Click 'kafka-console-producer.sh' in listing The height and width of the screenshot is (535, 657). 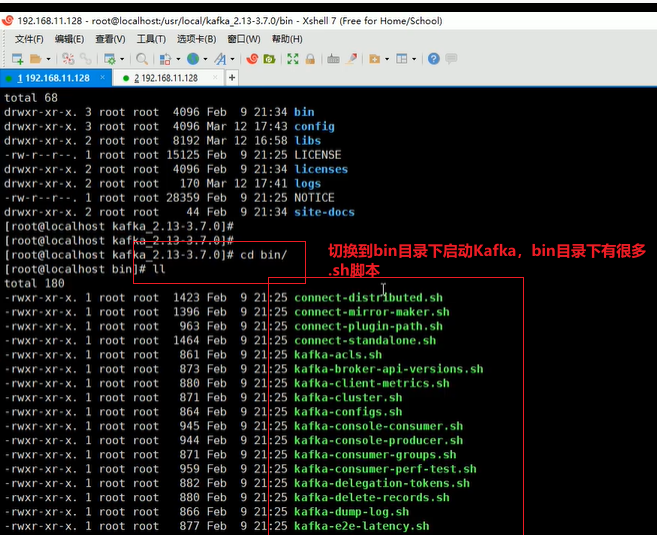tap(378, 440)
